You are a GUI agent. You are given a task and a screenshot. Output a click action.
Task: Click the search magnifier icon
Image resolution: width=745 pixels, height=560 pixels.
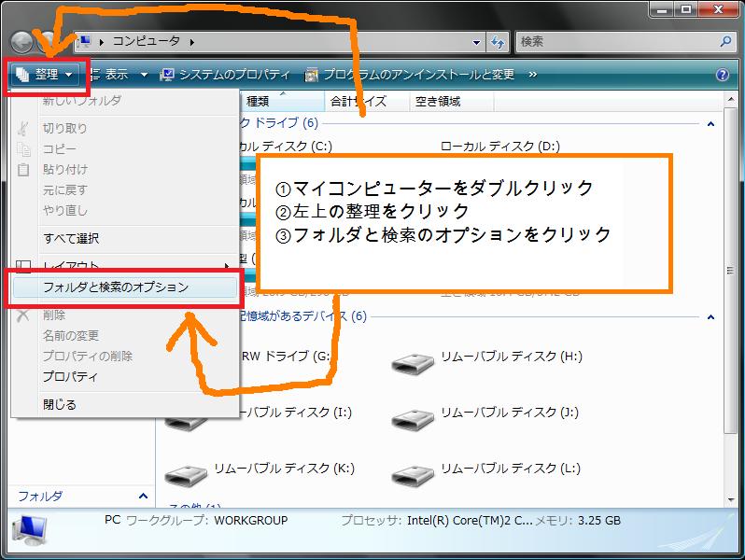(726, 42)
